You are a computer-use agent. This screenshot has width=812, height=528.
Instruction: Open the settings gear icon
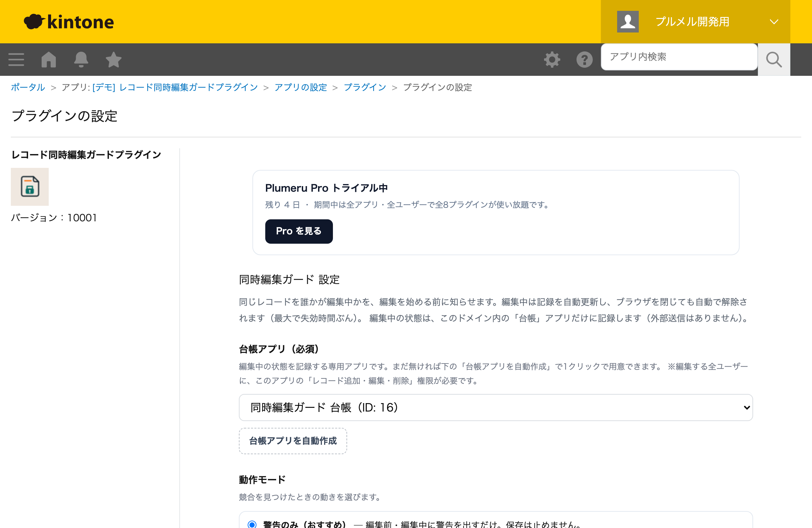click(552, 60)
